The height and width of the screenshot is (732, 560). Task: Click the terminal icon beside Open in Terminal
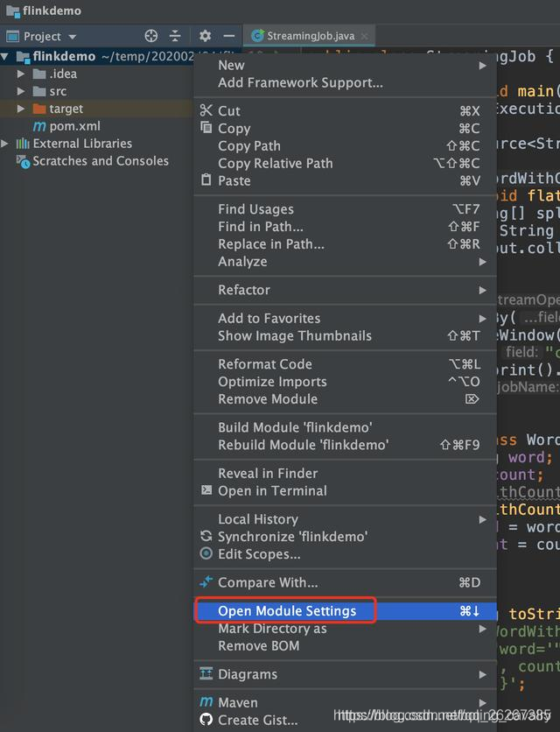point(206,489)
